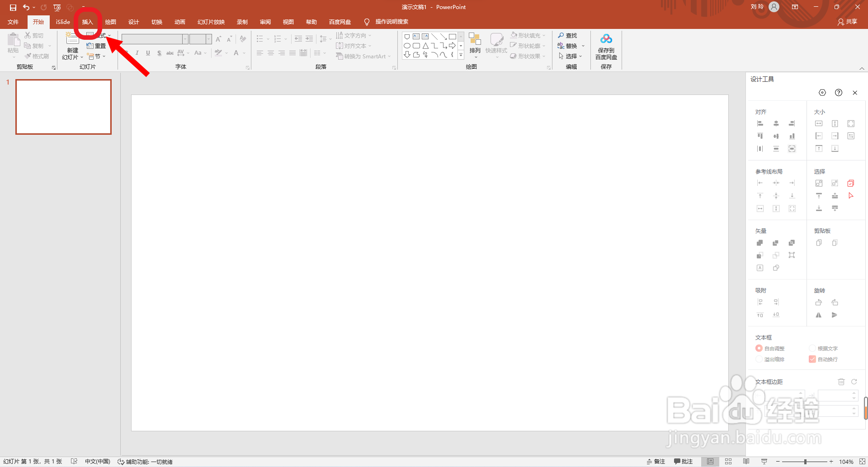This screenshot has width=868, height=467.
Task: Click the 保存到百度网盘 cloud icon
Action: (x=606, y=39)
